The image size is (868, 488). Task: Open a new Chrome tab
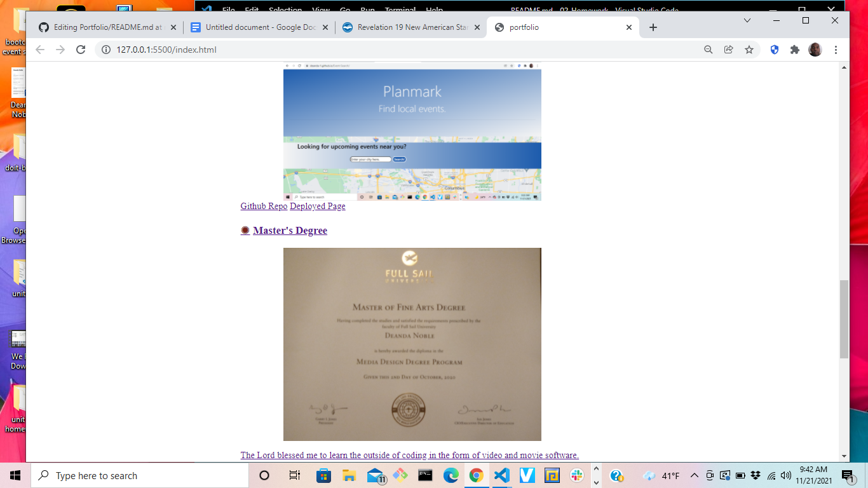coord(653,27)
